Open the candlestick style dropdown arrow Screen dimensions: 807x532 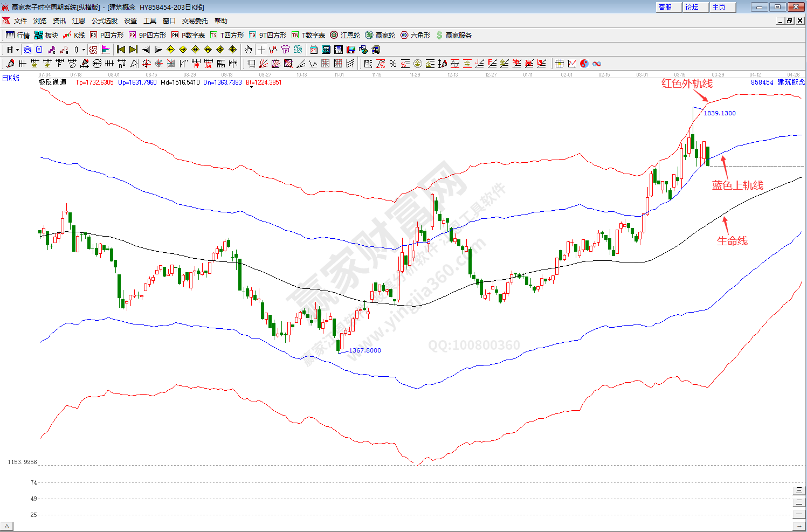[x=84, y=50]
